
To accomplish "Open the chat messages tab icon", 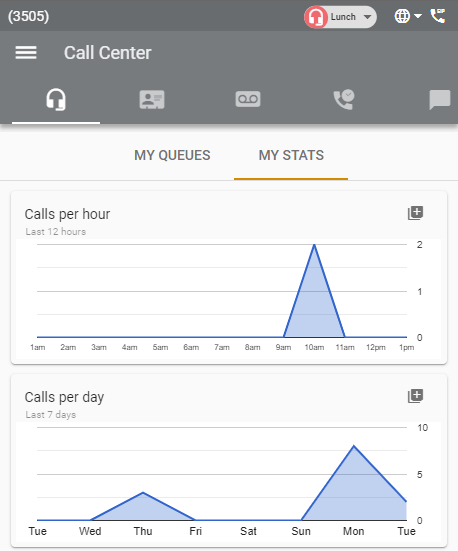I will coord(440,100).
